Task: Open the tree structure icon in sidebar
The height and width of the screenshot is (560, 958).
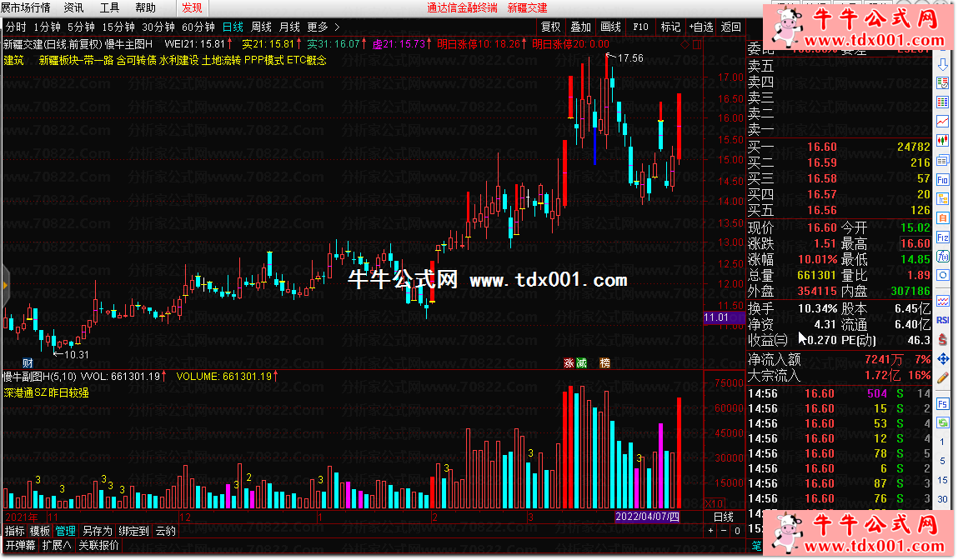Action: coord(943,198)
